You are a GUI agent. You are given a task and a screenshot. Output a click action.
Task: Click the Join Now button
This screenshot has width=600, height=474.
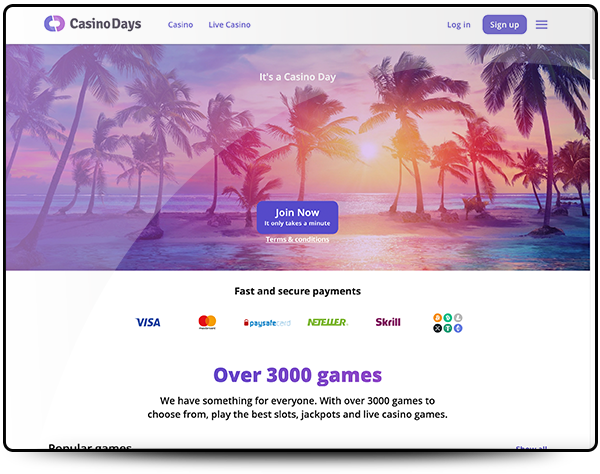click(x=297, y=217)
